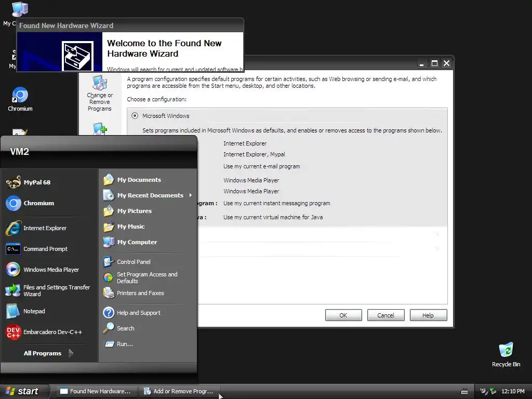Click Change or Remove Programs sidebar icon
Screen dimensions: 532x399
(x=99, y=94)
